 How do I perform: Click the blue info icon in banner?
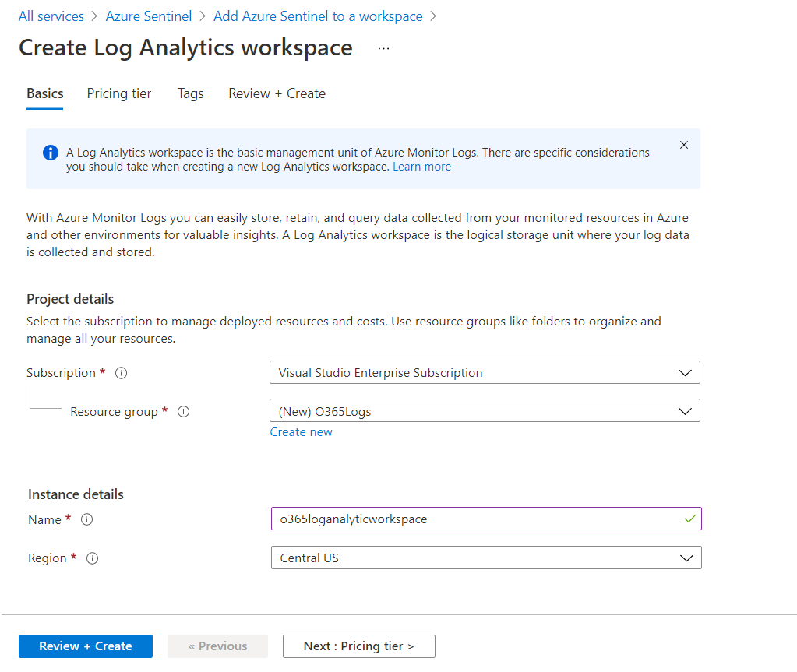[51, 153]
